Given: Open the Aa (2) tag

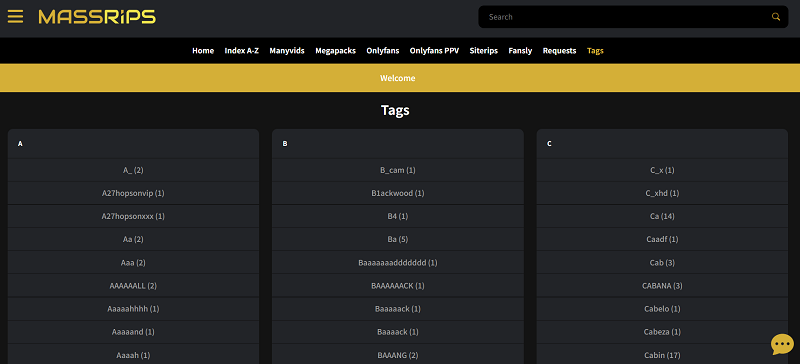Looking at the screenshot, I should click(x=133, y=239).
